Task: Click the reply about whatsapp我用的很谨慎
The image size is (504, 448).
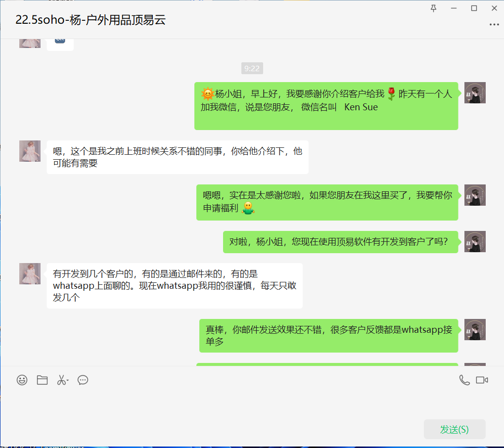Action: click(175, 286)
